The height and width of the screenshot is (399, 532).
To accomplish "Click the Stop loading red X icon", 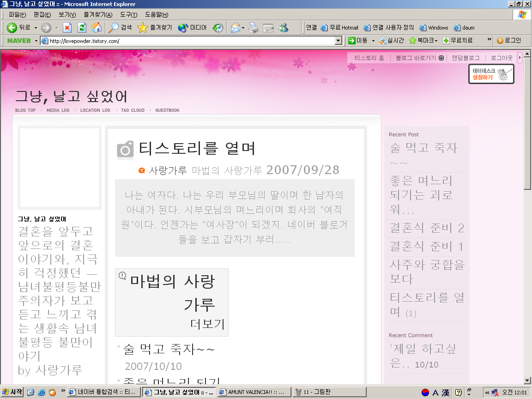I will click(67, 28).
